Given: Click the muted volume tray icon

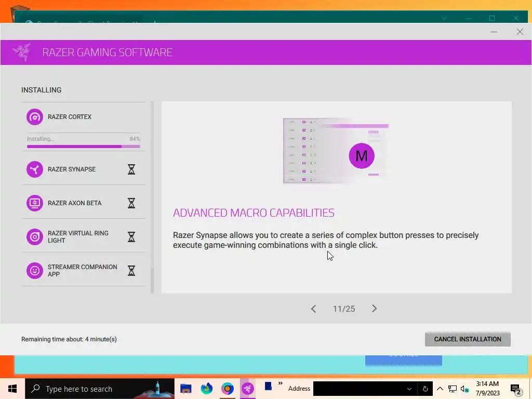Looking at the screenshot, I should pyautogui.click(x=464, y=389).
